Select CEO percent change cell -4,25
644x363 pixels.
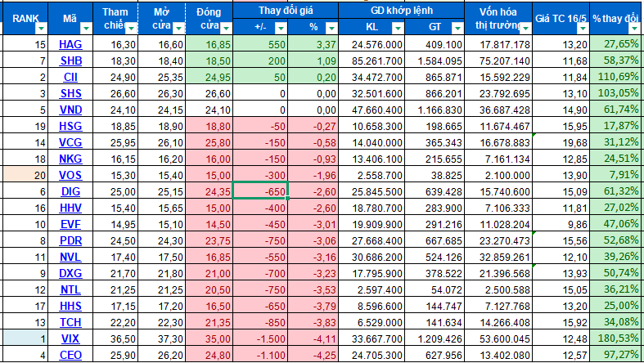313,355
